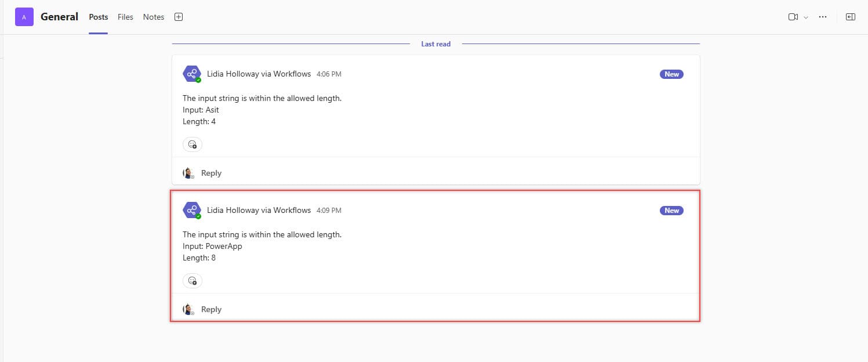Click the "Length: 8" text
The height and width of the screenshot is (362, 868).
tap(199, 258)
